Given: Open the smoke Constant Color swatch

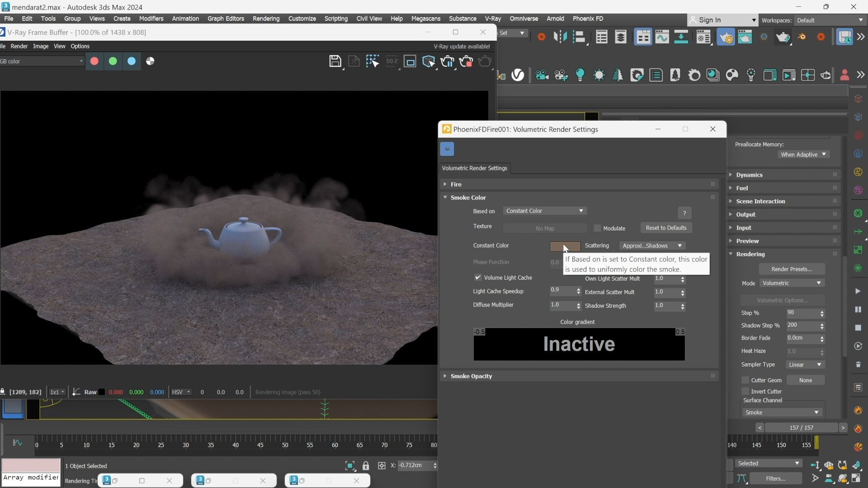Looking at the screenshot, I should pyautogui.click(x=565, y=246).
